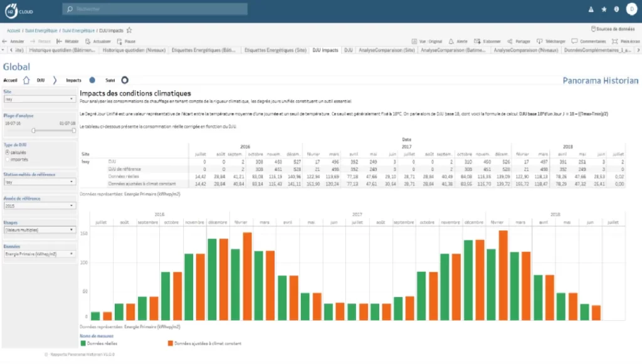The image size is (642, 364).
Task: Click the favorite star next to DJU Impacts
Action: (129, 30)
